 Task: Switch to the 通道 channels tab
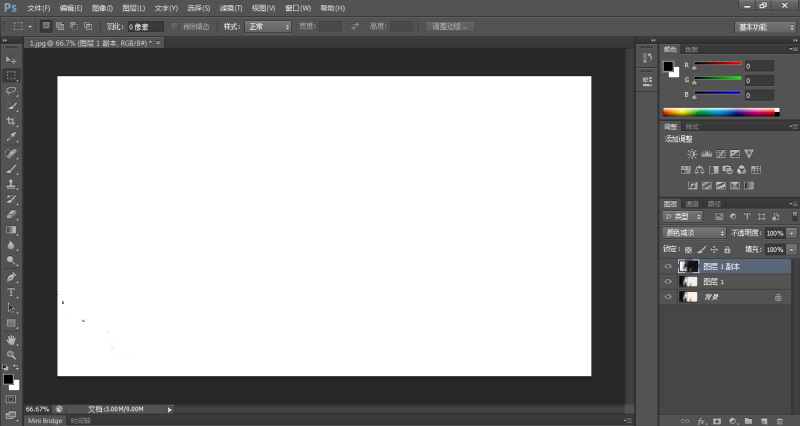tap(691, 203)
